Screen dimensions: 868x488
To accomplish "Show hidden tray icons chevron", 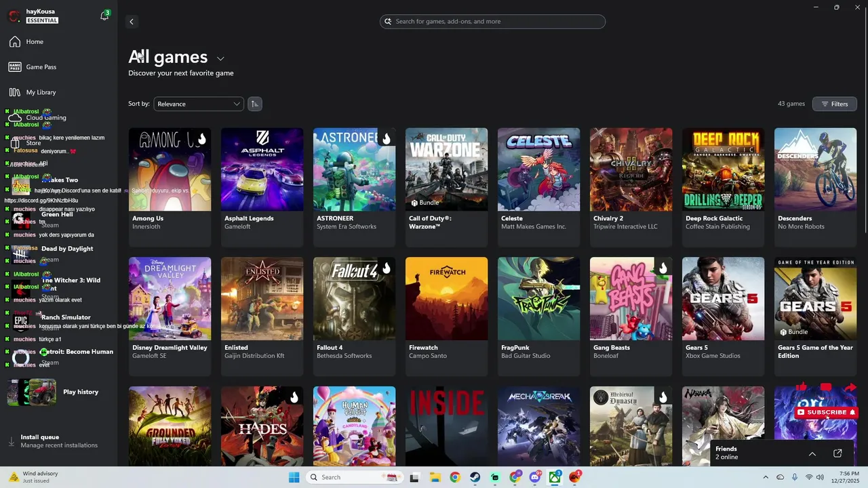I will click(x=766, y=477).
